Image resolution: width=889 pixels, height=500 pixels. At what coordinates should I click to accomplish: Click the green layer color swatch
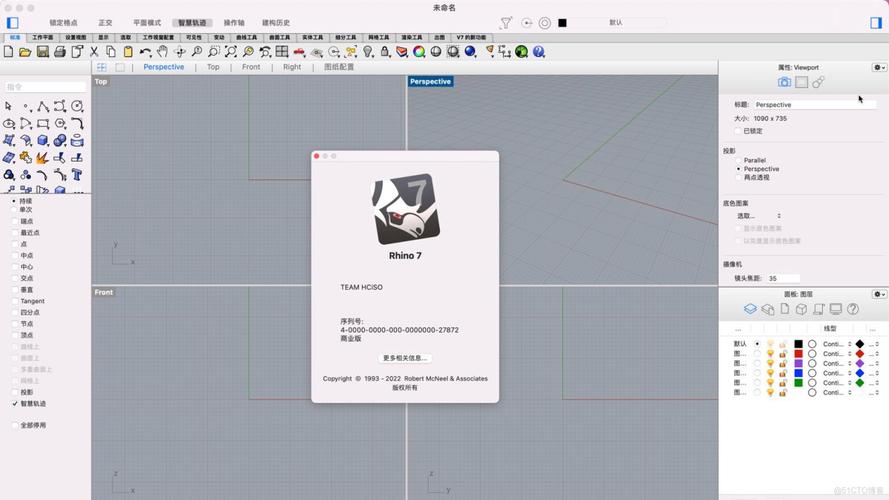798,383
